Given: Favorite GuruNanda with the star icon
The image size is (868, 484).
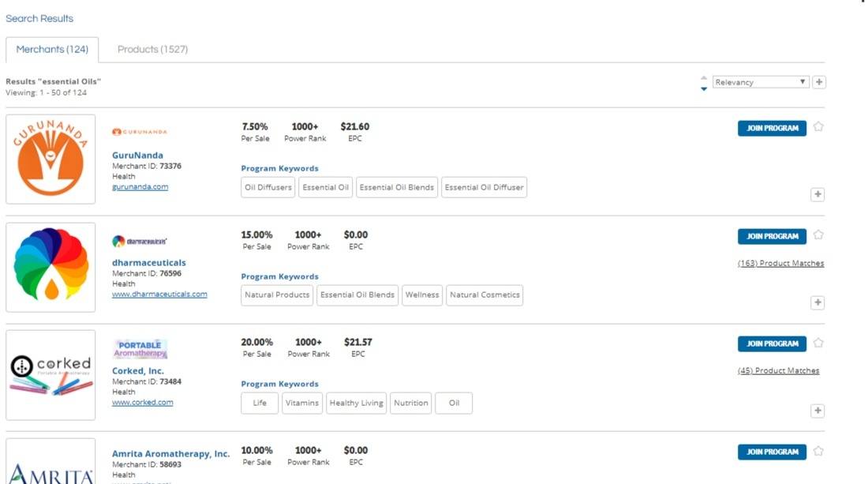Looking at the screenshot, I should (818, 127).
